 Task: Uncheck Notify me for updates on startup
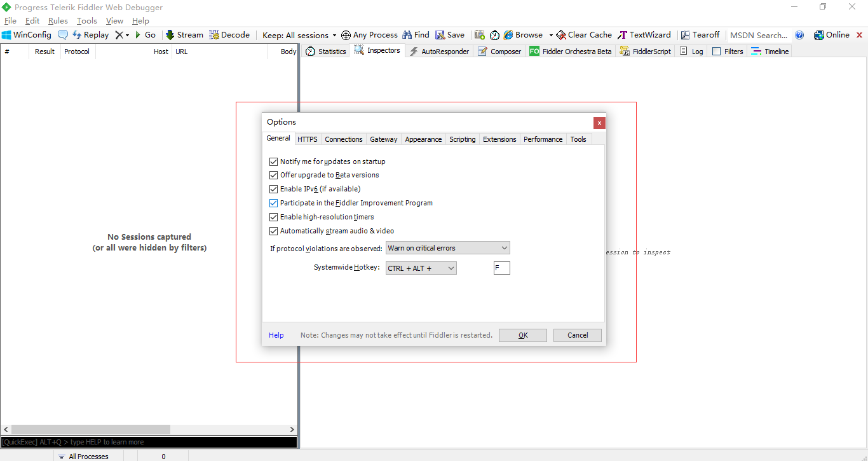coord(274,162)
